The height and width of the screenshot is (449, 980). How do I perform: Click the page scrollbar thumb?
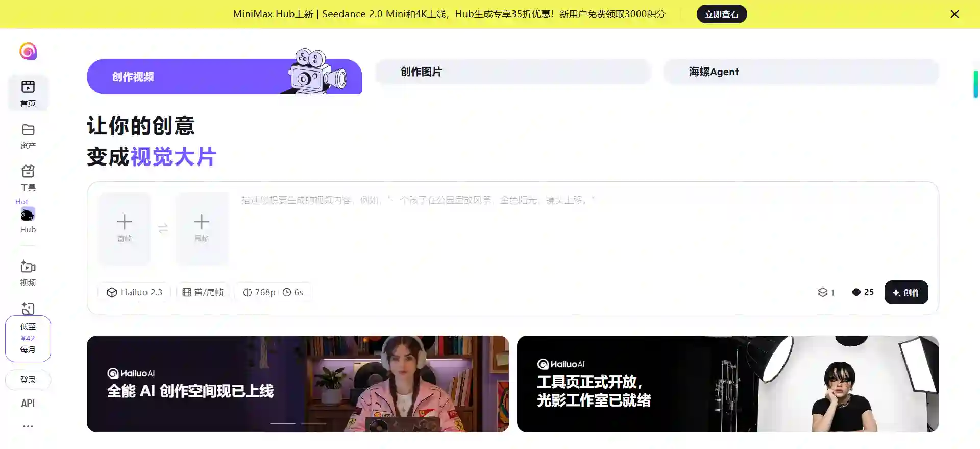975,84
